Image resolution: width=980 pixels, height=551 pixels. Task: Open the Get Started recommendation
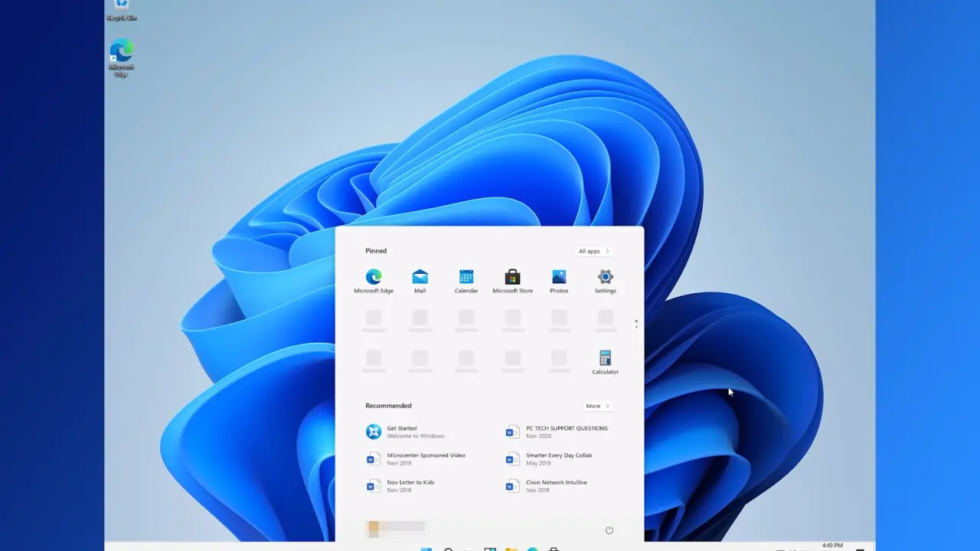[x=402, y=432]
